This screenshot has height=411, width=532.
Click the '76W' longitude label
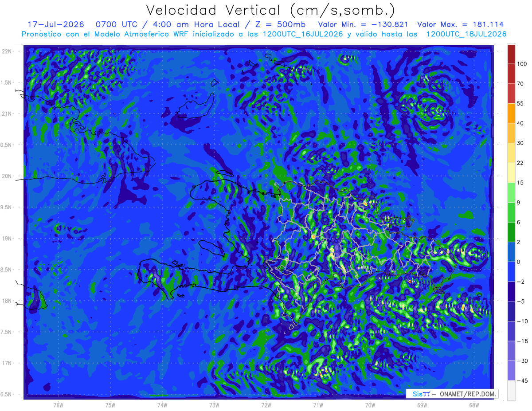pyautogui.click(x=58, y=405)
